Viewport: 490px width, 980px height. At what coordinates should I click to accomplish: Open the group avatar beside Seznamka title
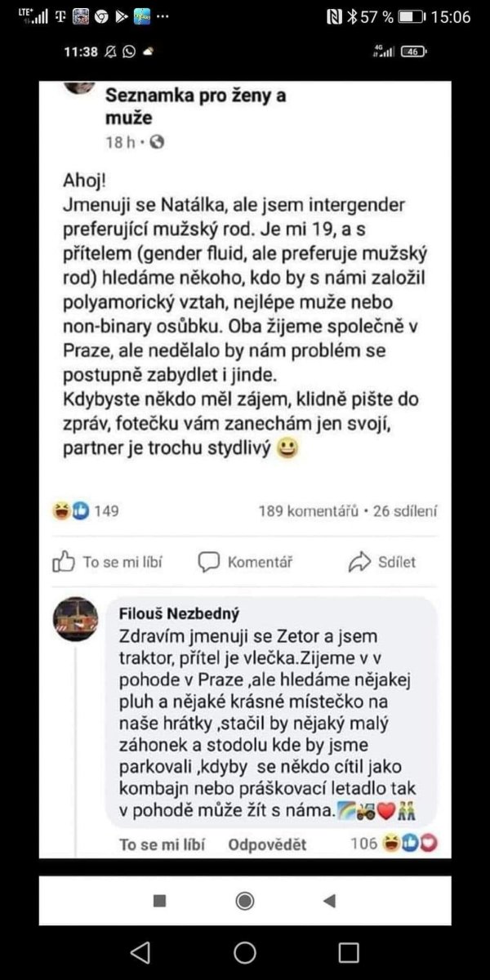tap(79, 87)
